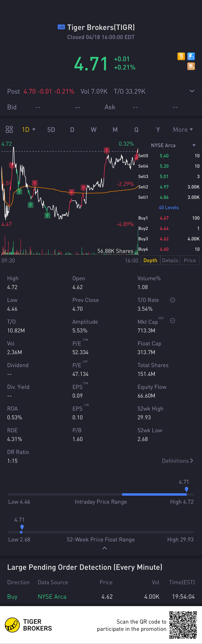Tap the Tiger Brokers logo
202x644 pixels.
coord(12,625)
